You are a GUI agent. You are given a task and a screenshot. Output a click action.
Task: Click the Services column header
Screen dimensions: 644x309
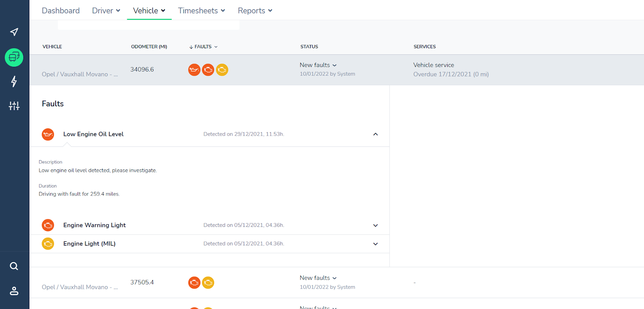[425, 47]
